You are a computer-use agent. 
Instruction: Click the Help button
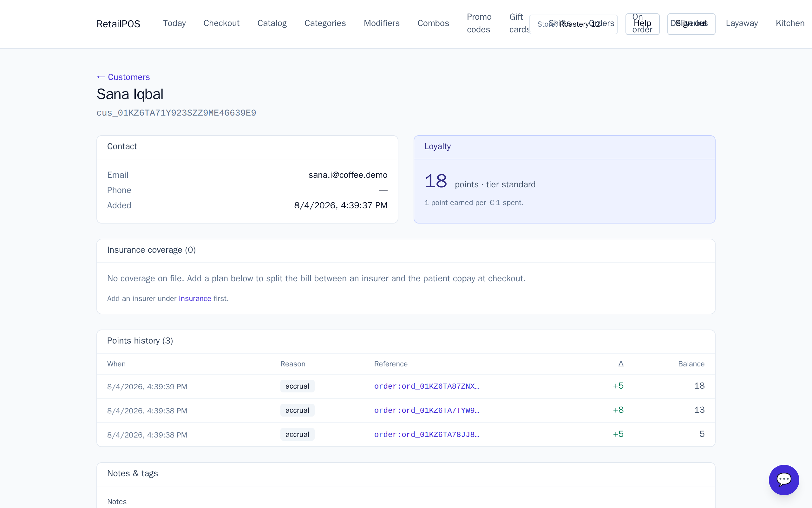642,24
